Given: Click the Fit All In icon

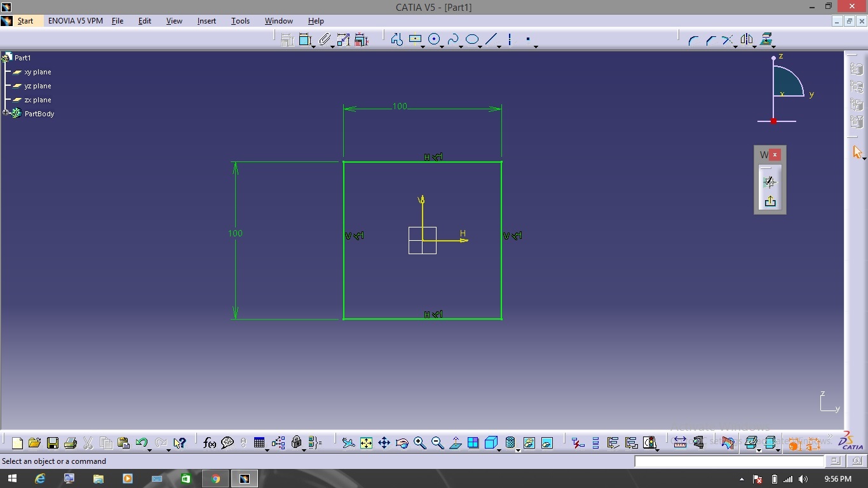Looking at the screenshot, I should (x=366, y=443).
